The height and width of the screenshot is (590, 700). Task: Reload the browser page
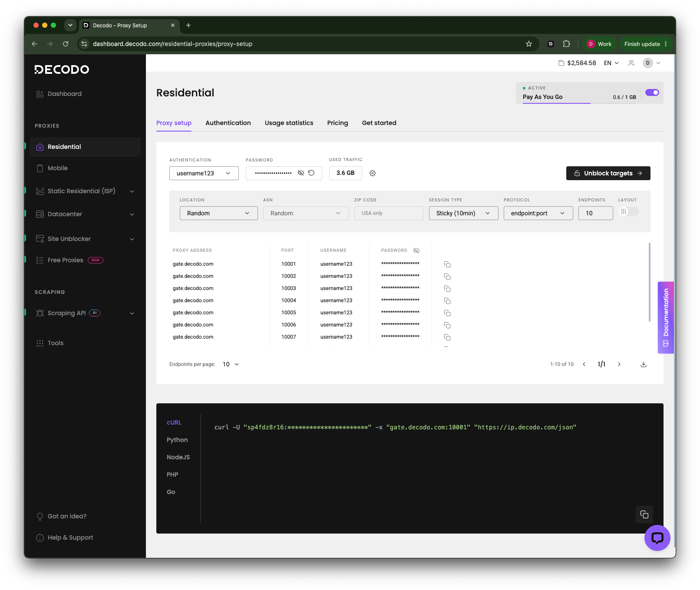[x=66, y=44]
